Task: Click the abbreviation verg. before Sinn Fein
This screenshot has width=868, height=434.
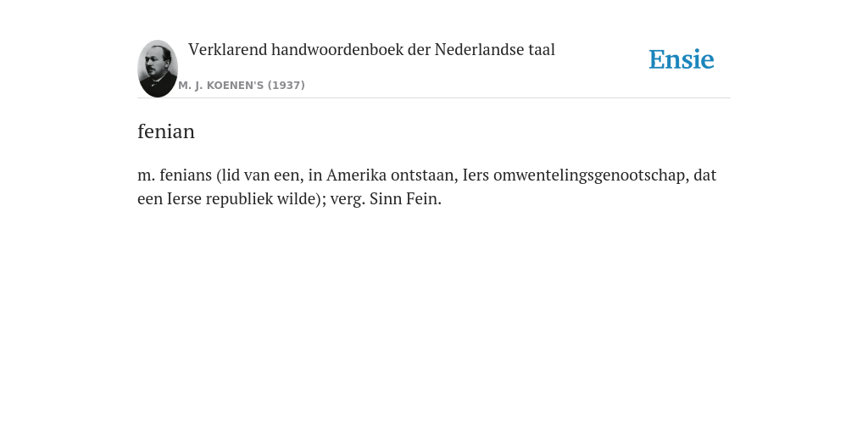Action: coord(348,199)
